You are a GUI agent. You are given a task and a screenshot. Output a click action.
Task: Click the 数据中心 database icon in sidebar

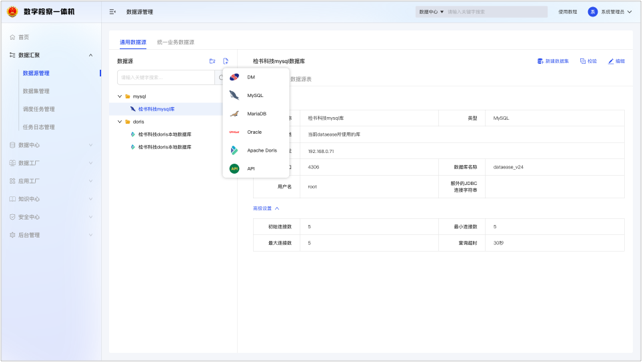coord(12,145)
